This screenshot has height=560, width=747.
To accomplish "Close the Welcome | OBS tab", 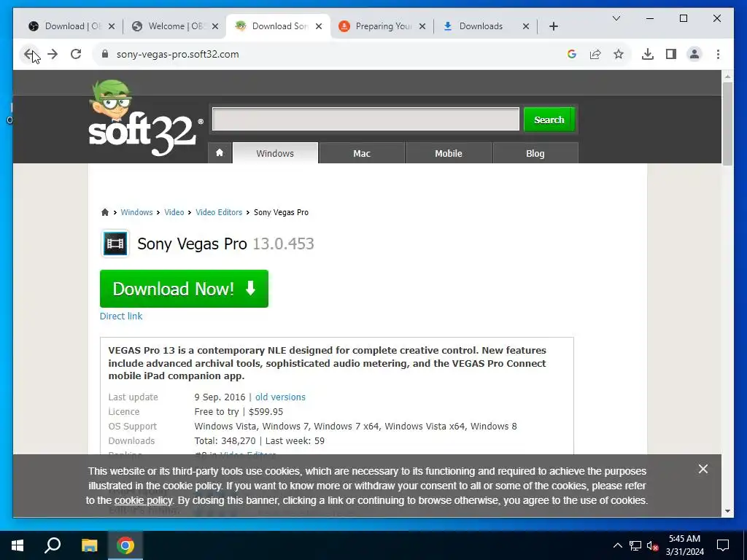I will [x=215, y=26].
